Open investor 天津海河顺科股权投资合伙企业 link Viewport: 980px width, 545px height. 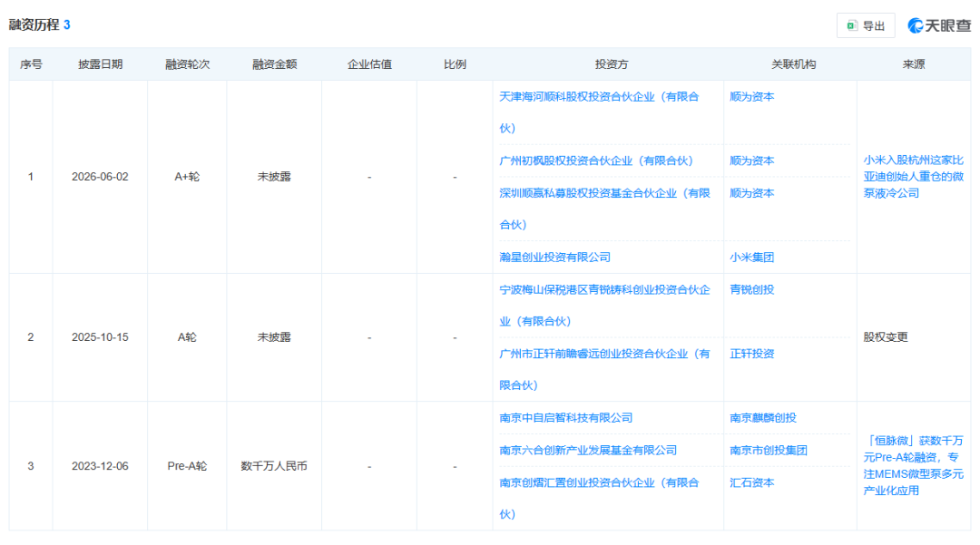click(x=599, y=112)
